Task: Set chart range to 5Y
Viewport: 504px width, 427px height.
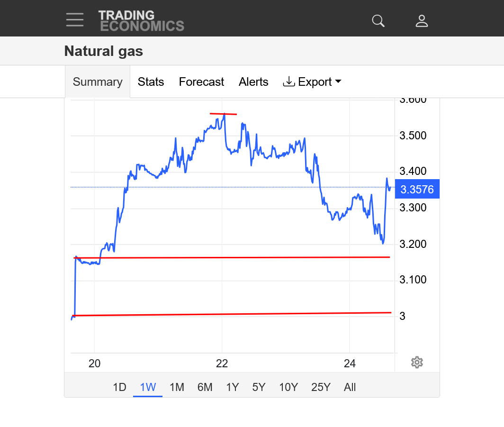Action: click(x=259, y=387)
